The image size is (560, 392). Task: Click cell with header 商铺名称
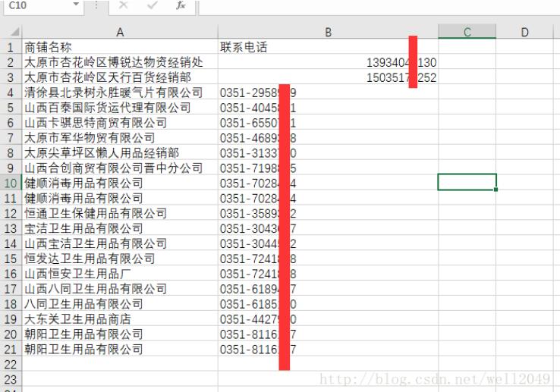[120, 47]
